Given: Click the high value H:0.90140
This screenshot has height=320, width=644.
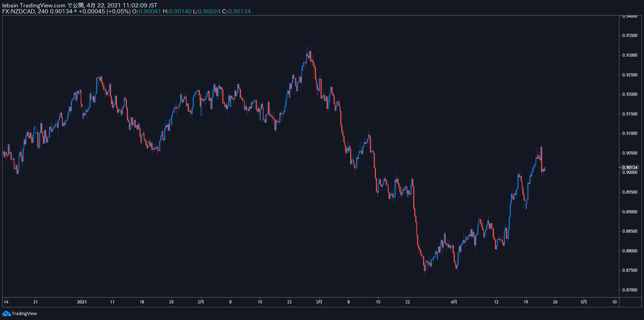Looking at the screenshot, I should [177, 11].
